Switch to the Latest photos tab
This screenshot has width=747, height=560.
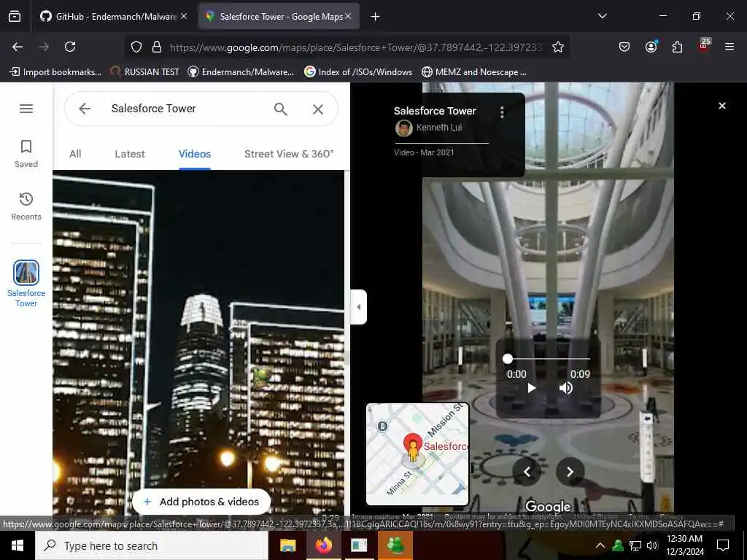(x=130, y=154)
